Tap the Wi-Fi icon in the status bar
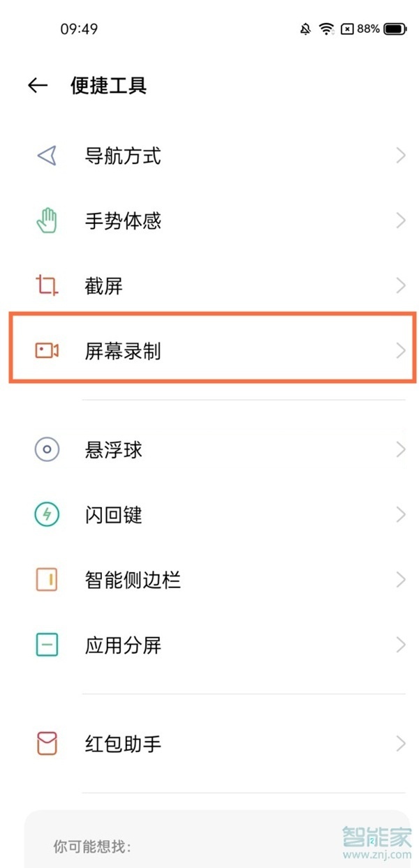The image size is (419, 868). coord(325,28)
